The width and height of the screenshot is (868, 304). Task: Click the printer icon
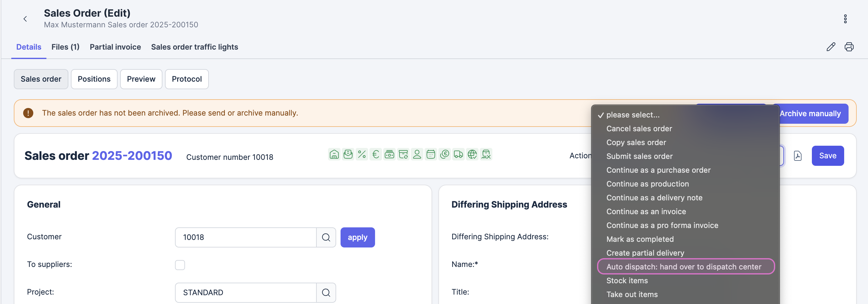(x=849, y=47)
